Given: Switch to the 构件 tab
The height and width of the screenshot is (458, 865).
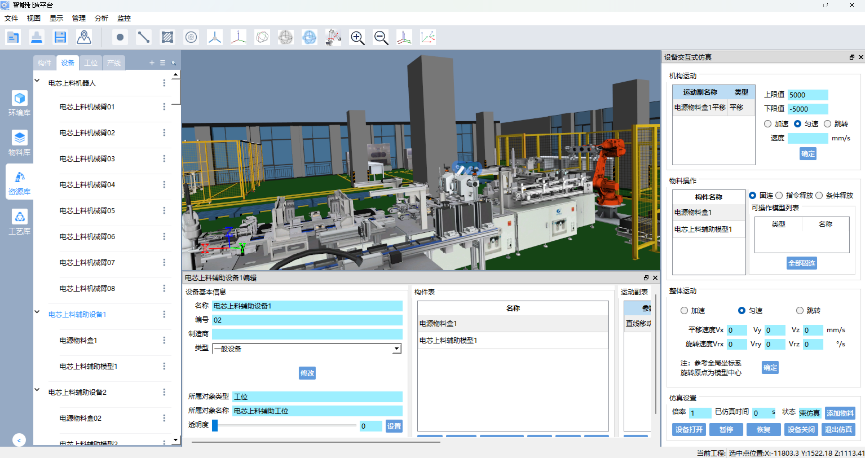Looking at the screenshot, I should point(45,63).
